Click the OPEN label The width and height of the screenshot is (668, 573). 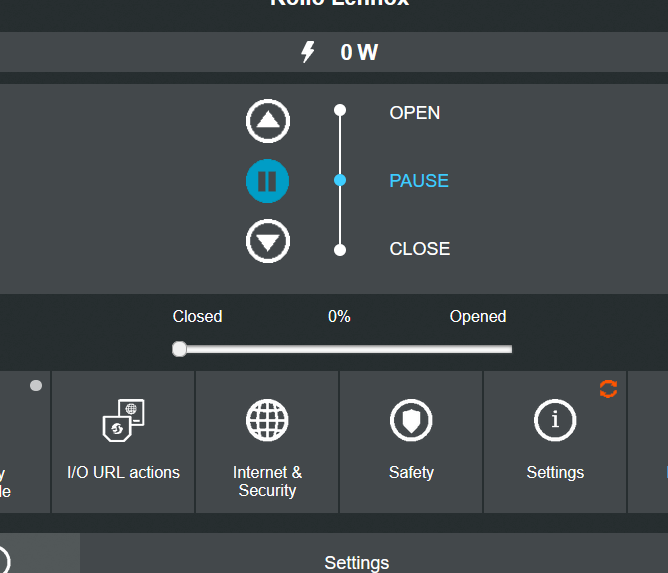pyautogui.click(x=415, y=113)
